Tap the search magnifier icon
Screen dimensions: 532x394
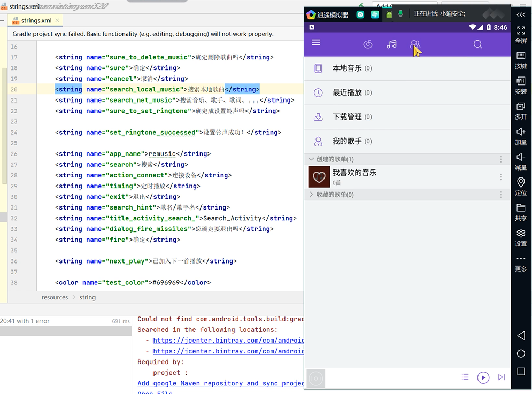477,44
